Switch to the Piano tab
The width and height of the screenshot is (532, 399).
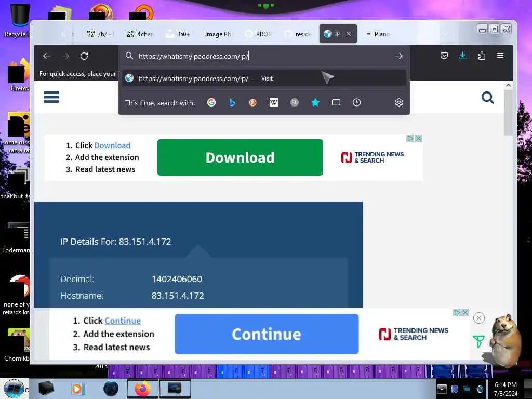(379, 34)
